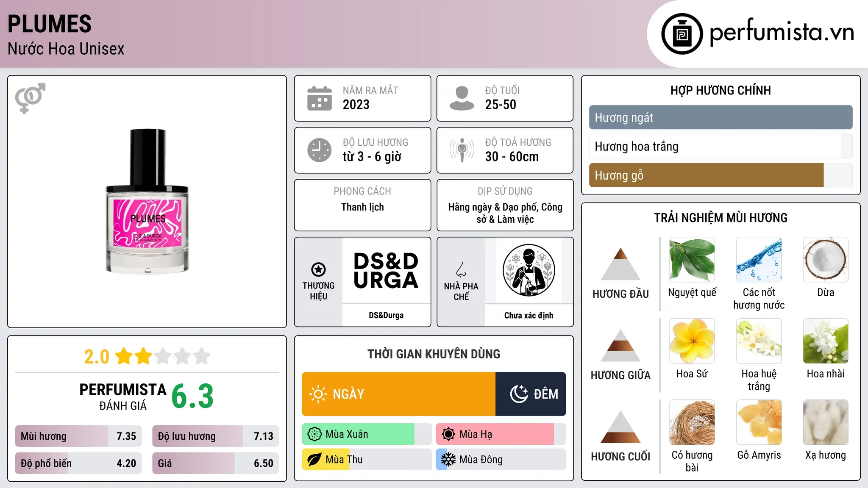Click the water notes image
868x488 pixels.
(759, 260)
